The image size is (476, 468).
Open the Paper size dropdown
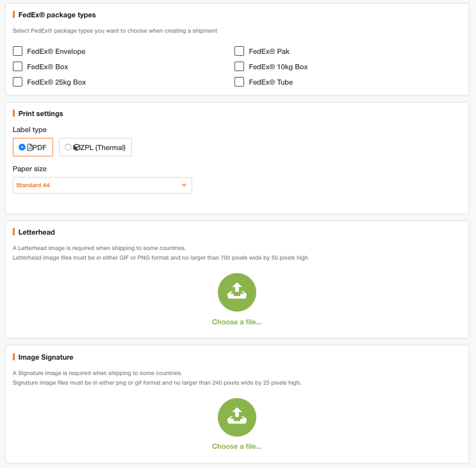pyautogui.click(x=103, y=185)
